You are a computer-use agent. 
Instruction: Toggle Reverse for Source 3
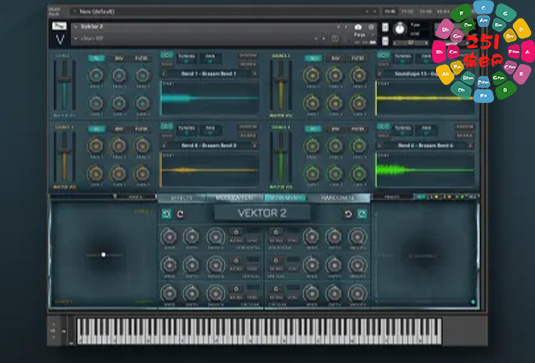(x=248, y=135)
